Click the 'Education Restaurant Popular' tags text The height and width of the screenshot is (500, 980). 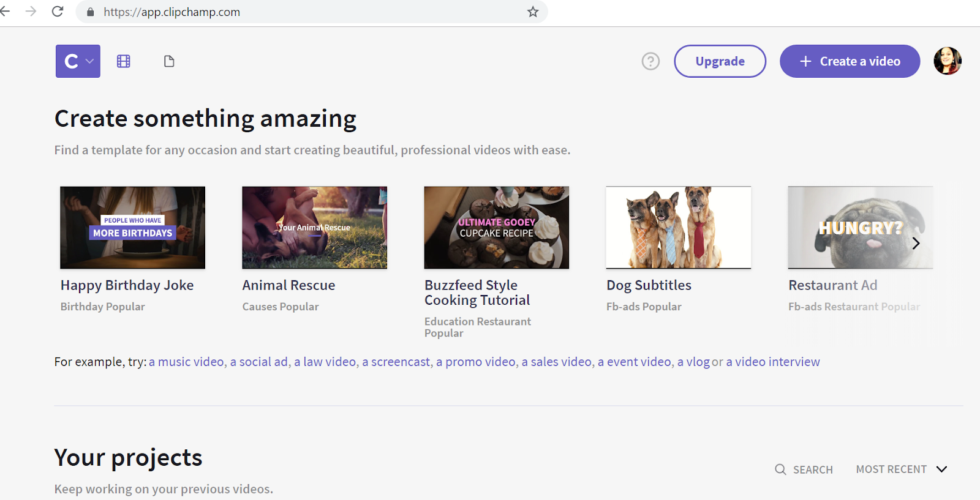click(478, 327)
